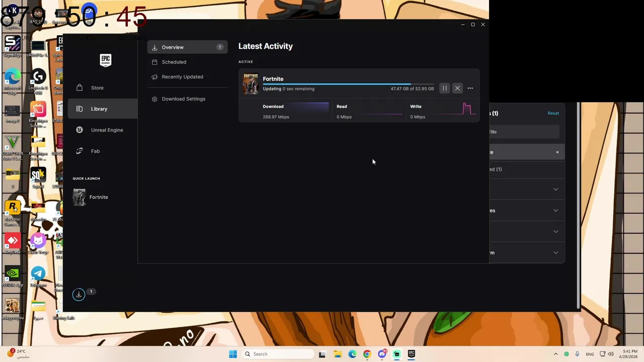Click the taskbar Search box

[x=277, y=354]
